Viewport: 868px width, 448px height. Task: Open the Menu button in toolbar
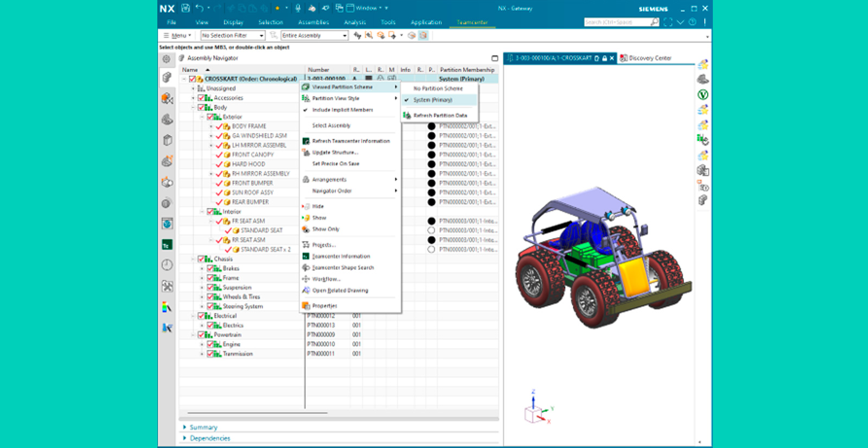177,35
